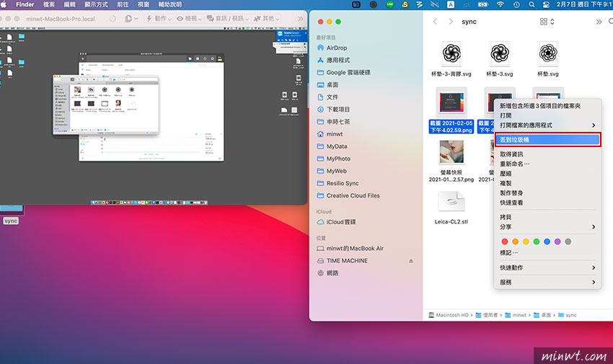This screenshot has width=613, height=364.
Task: Apply the purple tag color
Action: click(x=557, y=241)
